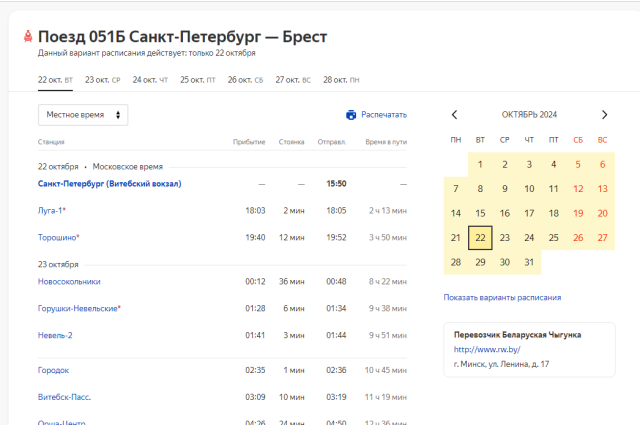Click the printer icon
The image size is (640, 425).
pyautogui.click(x=351, y=115)
